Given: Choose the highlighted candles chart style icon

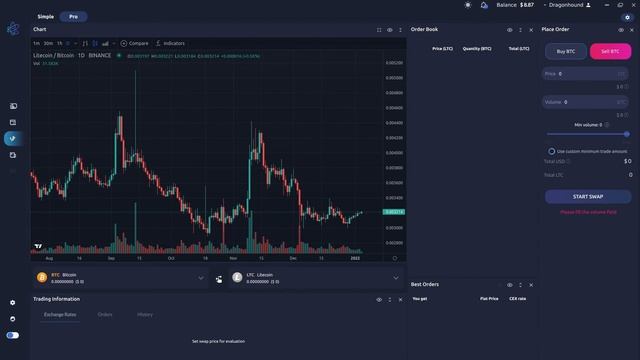Looking at the screenshot, I should pos(95,43).
